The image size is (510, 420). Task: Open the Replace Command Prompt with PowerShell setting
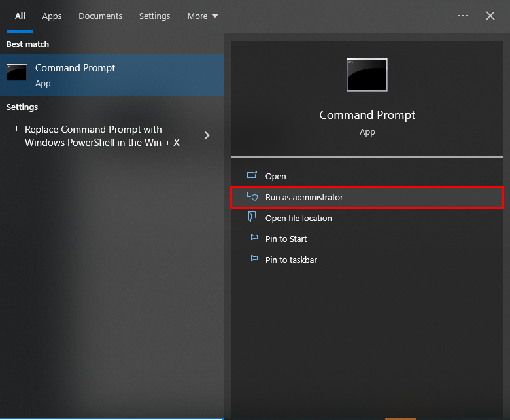102,135
